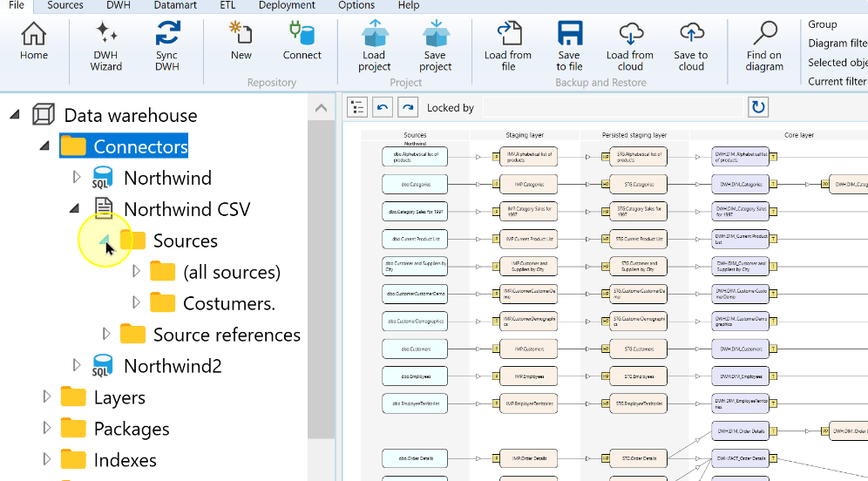Expand the (all sources) folder
This screenshot has width=868, height=481.
[x=136, y=271]
